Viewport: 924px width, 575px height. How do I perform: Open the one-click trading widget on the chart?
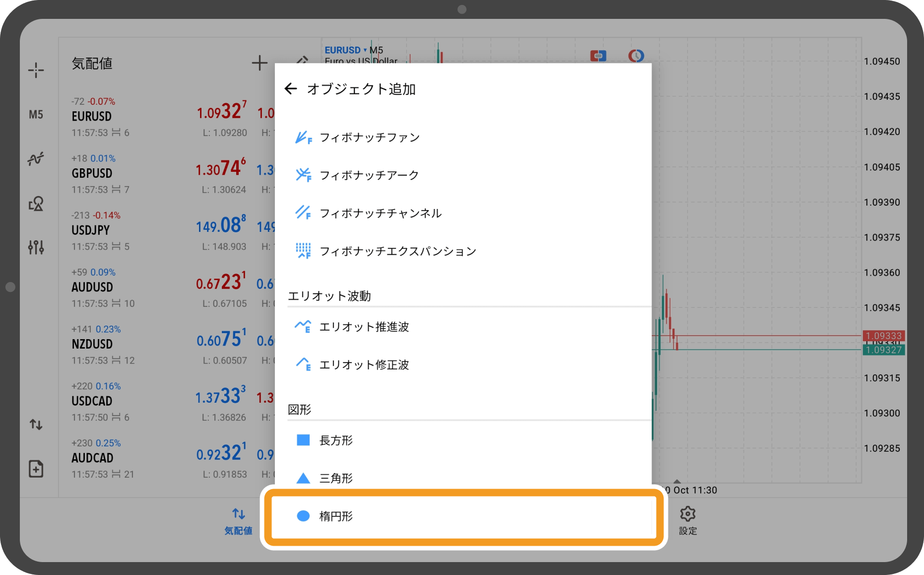point(598,56)
